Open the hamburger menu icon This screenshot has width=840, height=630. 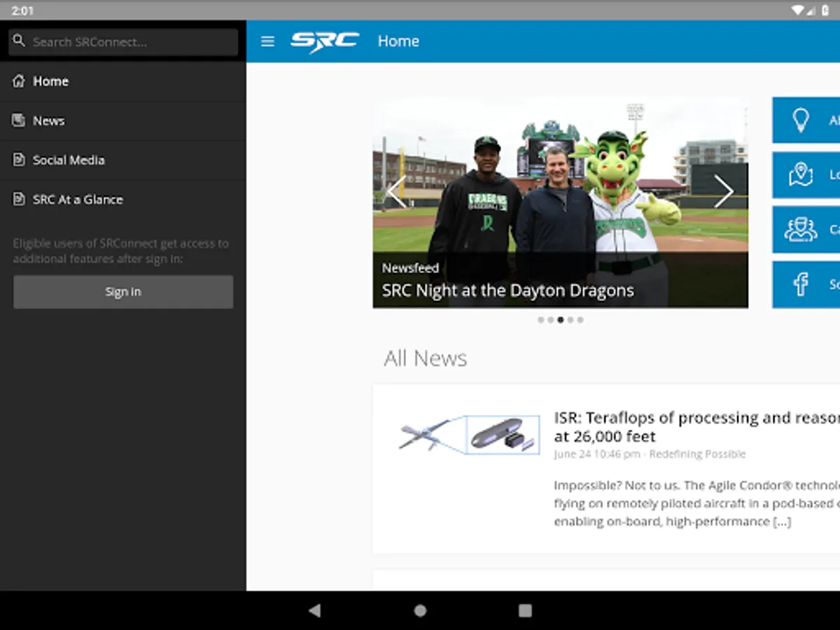[x=267, y=41]
